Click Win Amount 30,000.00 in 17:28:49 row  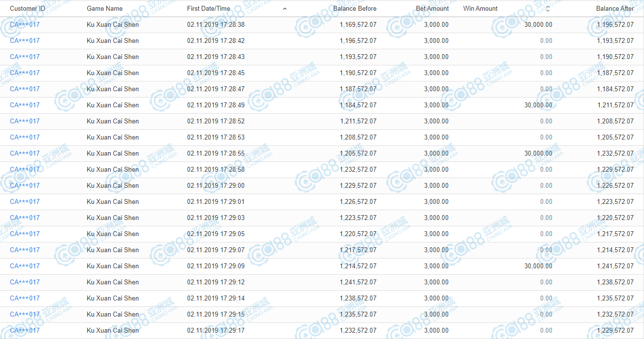[538, 105]
